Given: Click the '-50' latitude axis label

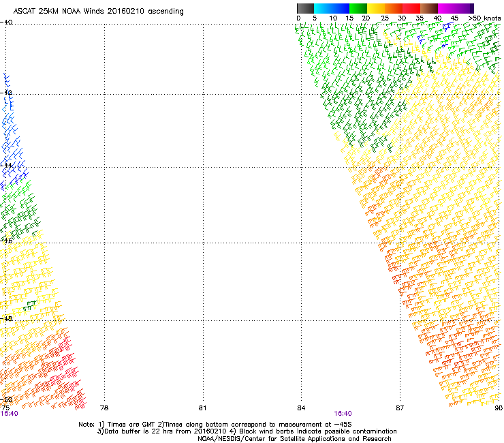Looking at the screenshot, I should tap(6, 400).
